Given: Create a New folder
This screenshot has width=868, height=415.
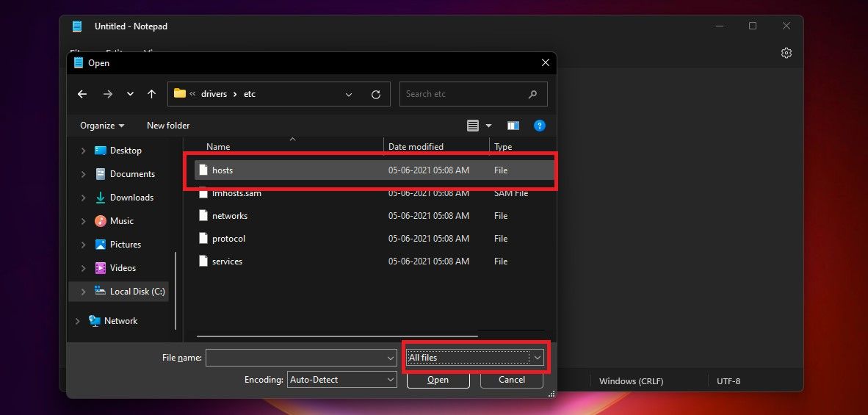Looking at the screenshot, I should tap(167, 126).
